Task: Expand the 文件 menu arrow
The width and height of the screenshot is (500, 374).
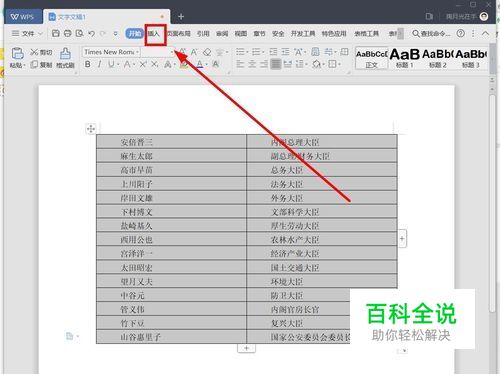Action: pyautogui.click(x=40, y=34)
